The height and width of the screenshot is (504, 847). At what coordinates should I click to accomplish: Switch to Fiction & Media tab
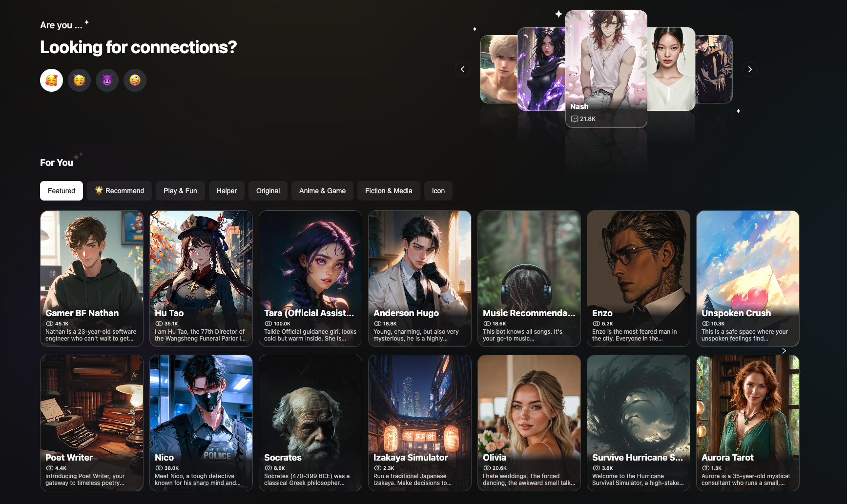coord(389,191)
